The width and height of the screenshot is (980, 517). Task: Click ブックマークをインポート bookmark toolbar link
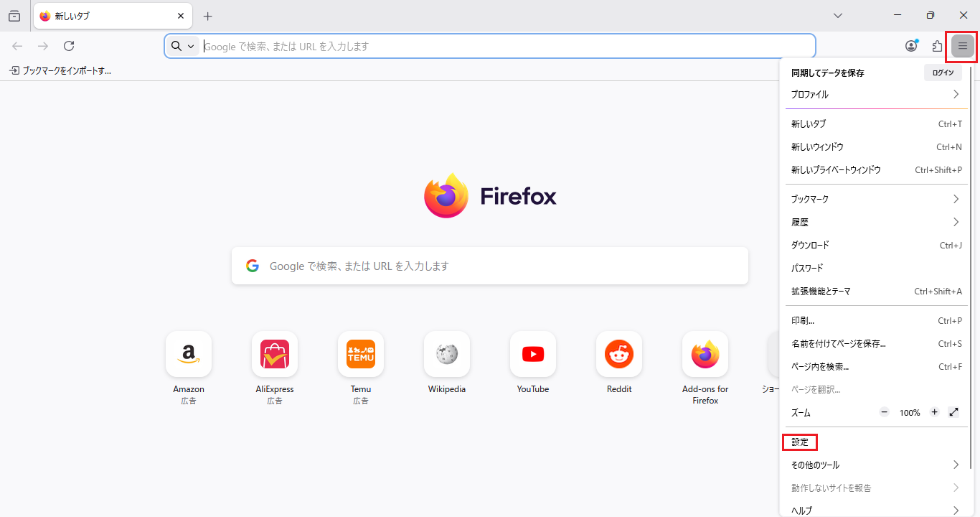[x=60, y=70]
